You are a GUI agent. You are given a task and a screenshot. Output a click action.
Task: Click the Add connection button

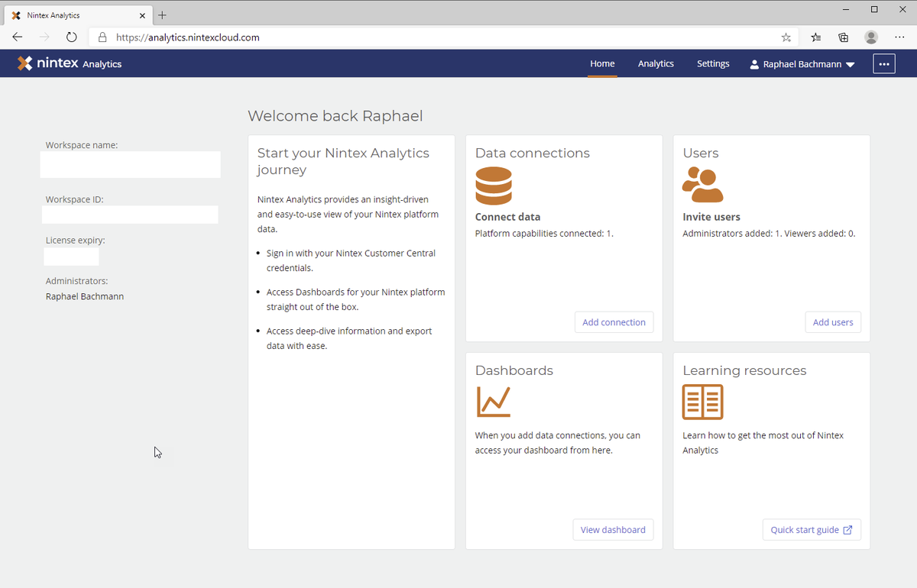pyautogui.click(x=614, y=322)
